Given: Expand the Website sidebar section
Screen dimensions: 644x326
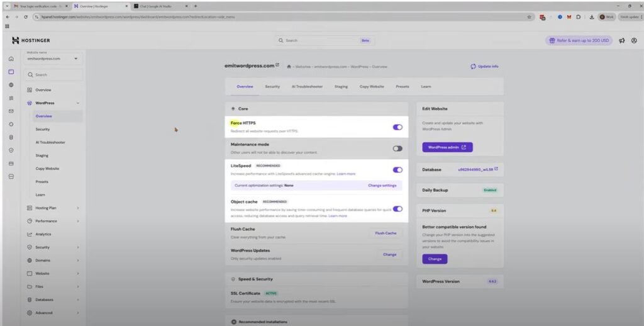Looking at the screenshot, I should point(78,273).
